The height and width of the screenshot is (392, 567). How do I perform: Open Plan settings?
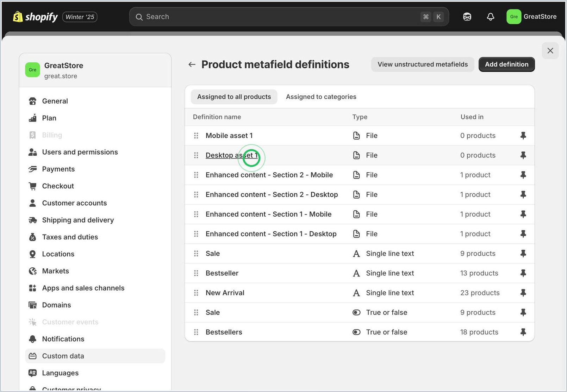[x=95, y=118]
